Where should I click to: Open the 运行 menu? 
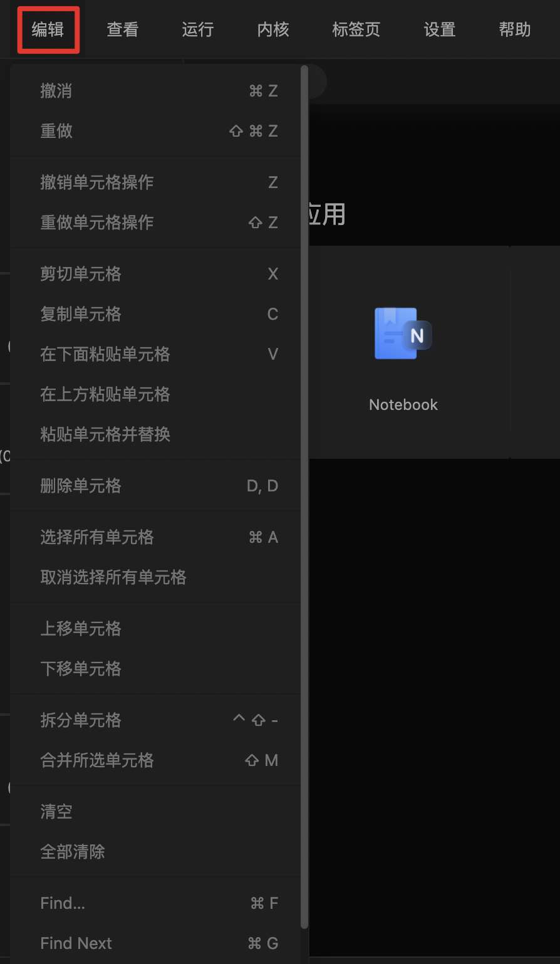(198, 29)
